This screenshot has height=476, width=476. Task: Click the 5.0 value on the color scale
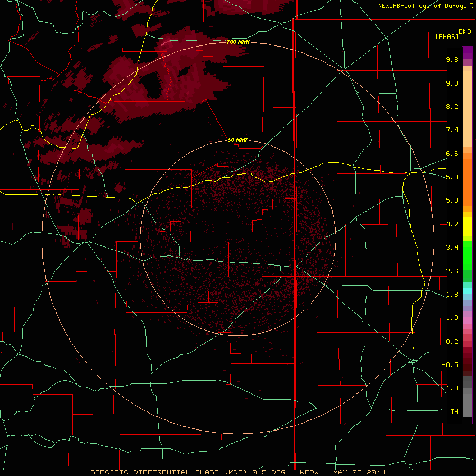[452, 200]
